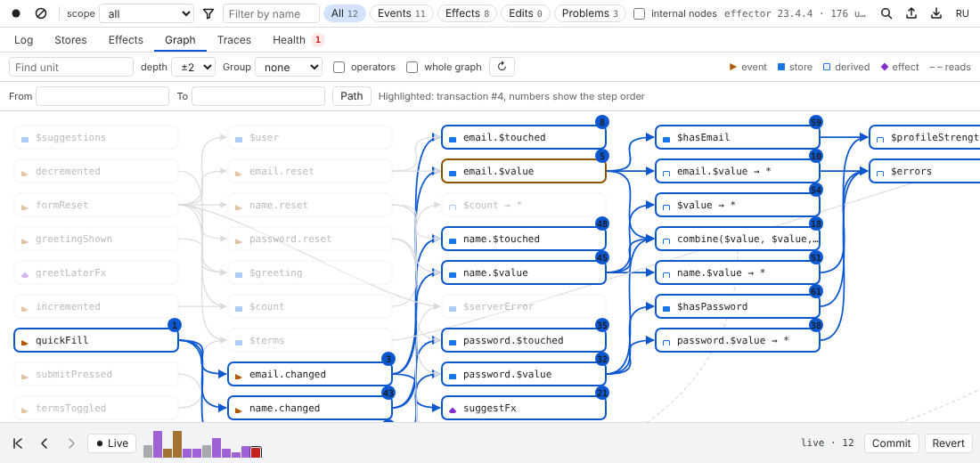Toggle the Problems 3 filter chip
This screenshot has height=463, width=980.
click(x=590, y=13)
